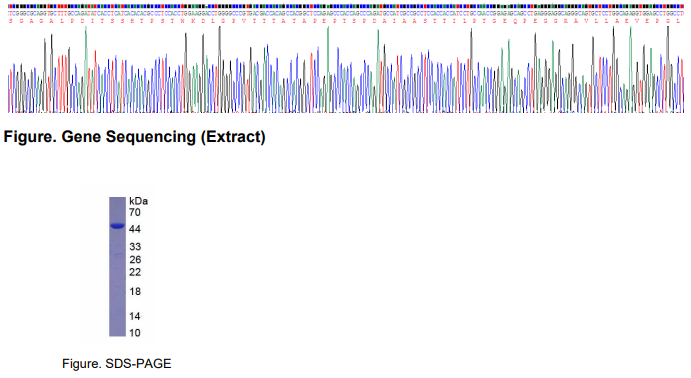This screenshot has width=691, height=378.
Task: Click the 'Figure. Gene Sequencing (Extract)' heading
Action: tap(134, 137)
